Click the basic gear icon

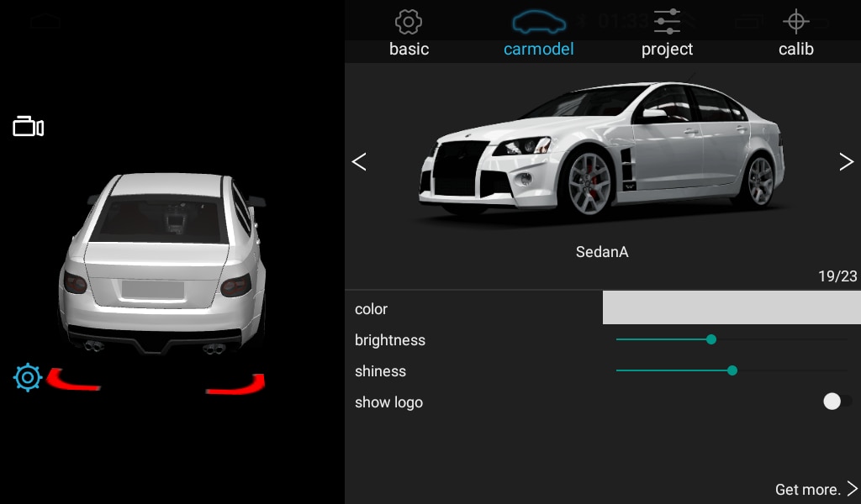point(409,22)
